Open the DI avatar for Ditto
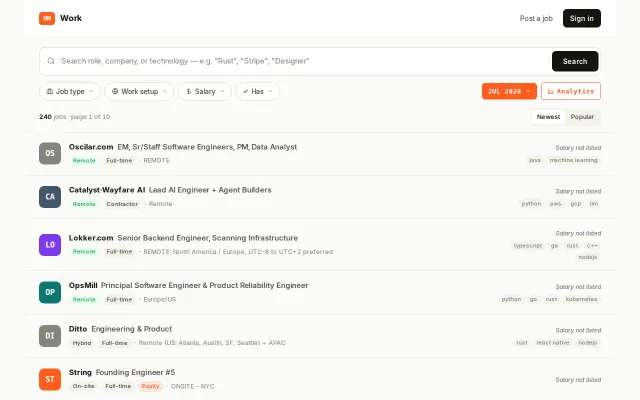Image resolution: width=640 pixels, height=400 pixels. [50, 336]
